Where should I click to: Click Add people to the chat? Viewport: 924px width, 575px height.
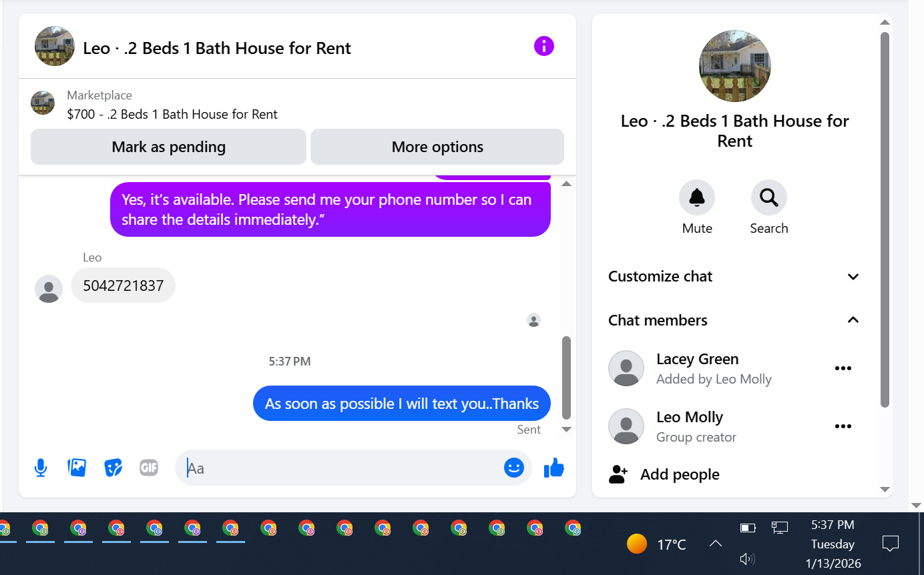(x=680, y=474)
